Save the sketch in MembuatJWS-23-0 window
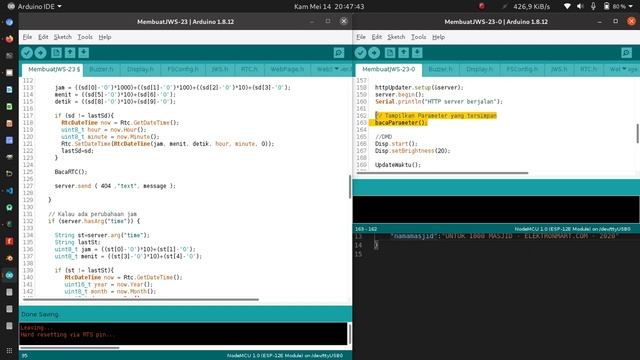Viewport: 640px width, 360px height. pos(417,53)
